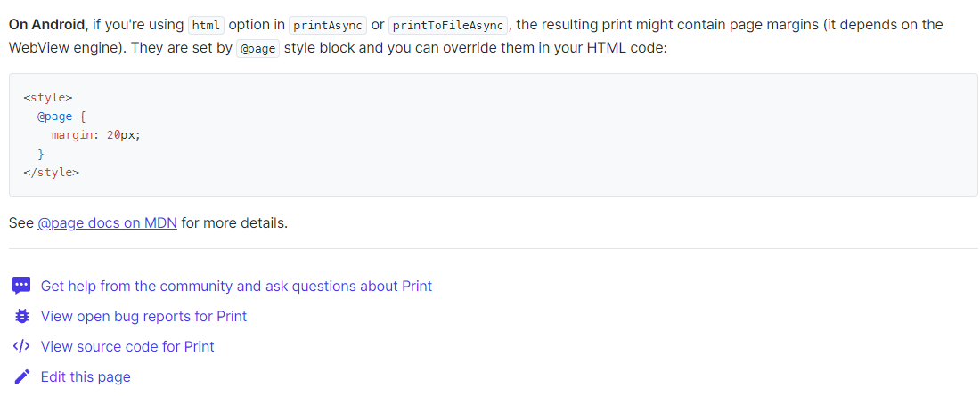Click the bold On Android text

tap(46, 25)
